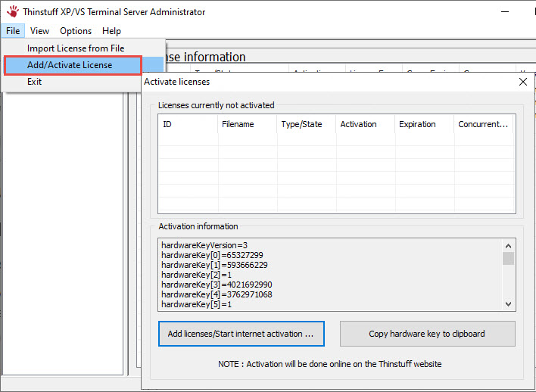Click the first empty row in licenses list
This screenshot has height=392, width=536.
point(336,139)
